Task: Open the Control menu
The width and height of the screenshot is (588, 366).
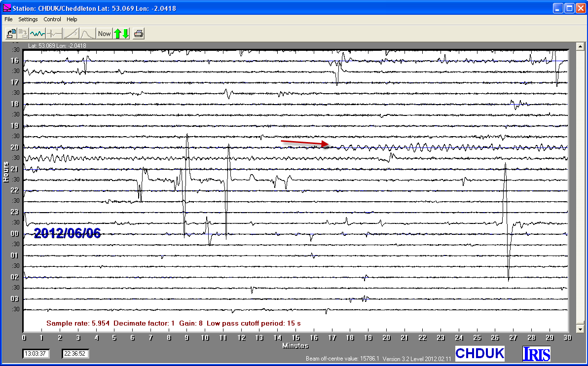Action: [x=52, y=19]
